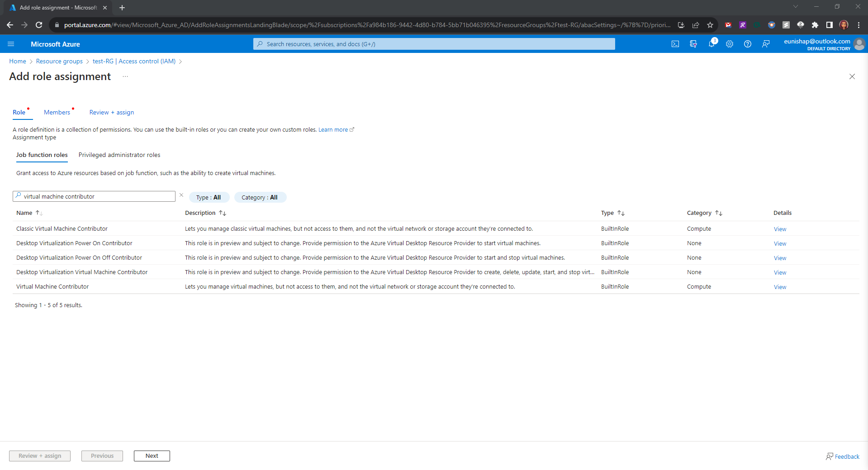Select the Classic Virtual Machine Contributor row
Screen dimensions: 868x470
pos(62,229)
